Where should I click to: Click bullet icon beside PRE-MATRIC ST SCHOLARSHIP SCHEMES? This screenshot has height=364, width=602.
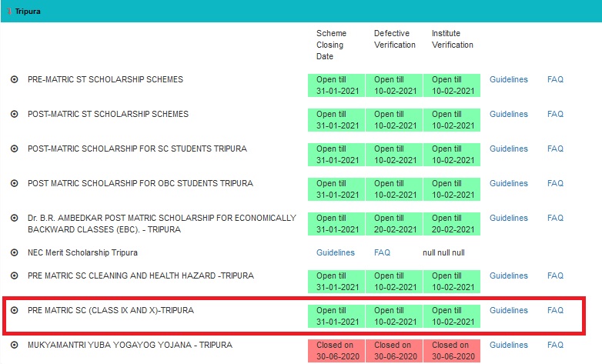[14, 80]
